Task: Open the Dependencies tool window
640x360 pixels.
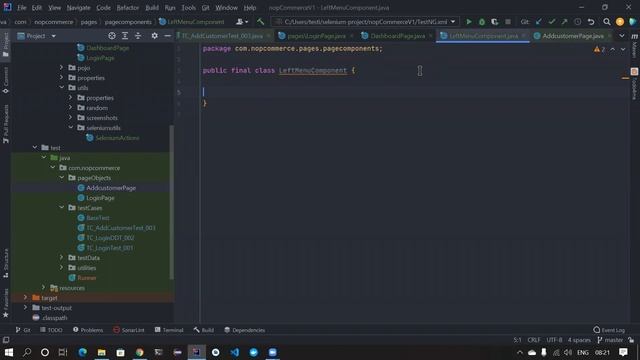Action: (244, 330)
